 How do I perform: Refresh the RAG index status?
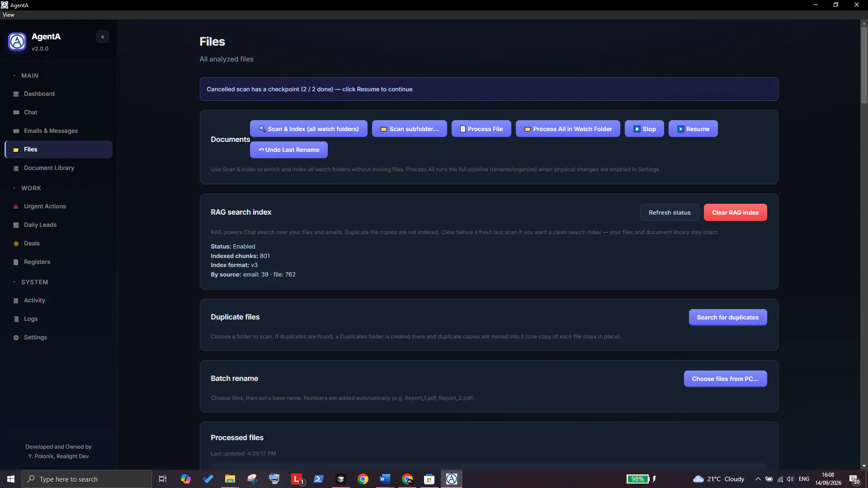[670, 212]
